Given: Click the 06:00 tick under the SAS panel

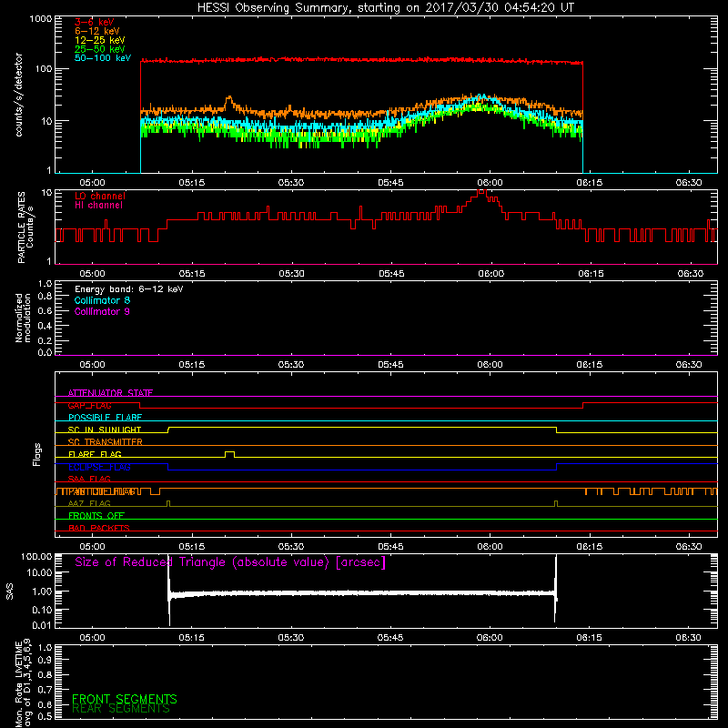Looking at the screenshot, I should coord(490,638).
